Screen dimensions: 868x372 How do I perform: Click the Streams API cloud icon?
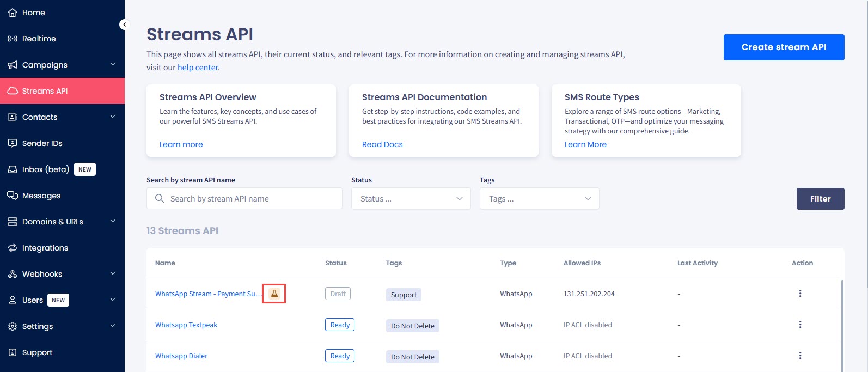click(13, 91)
